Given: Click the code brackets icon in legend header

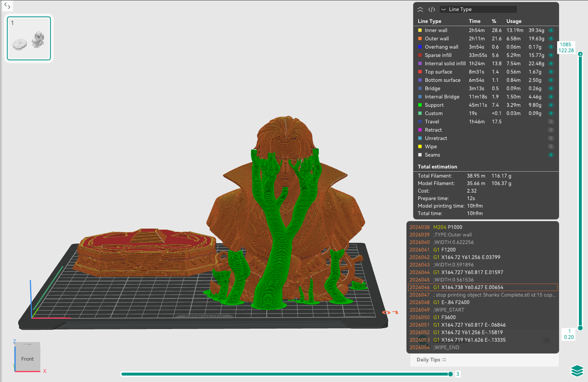Looking at the screenshot, I should point(432,9).
